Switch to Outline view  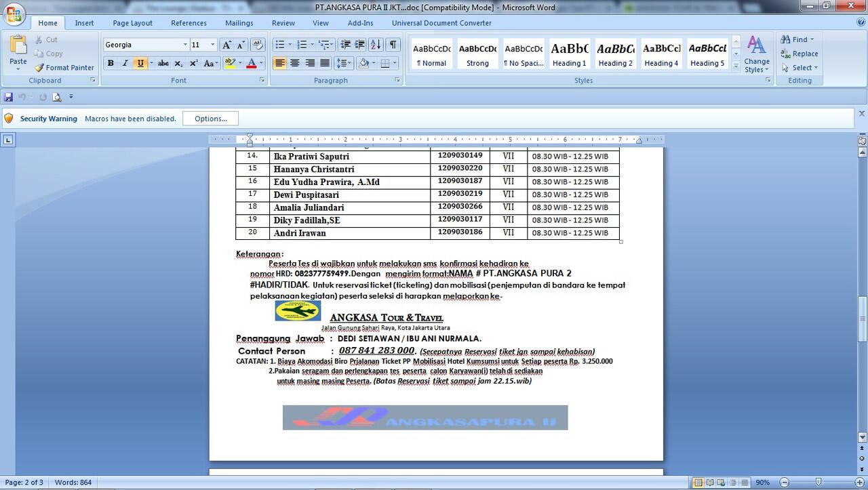[x=732, y=483]
